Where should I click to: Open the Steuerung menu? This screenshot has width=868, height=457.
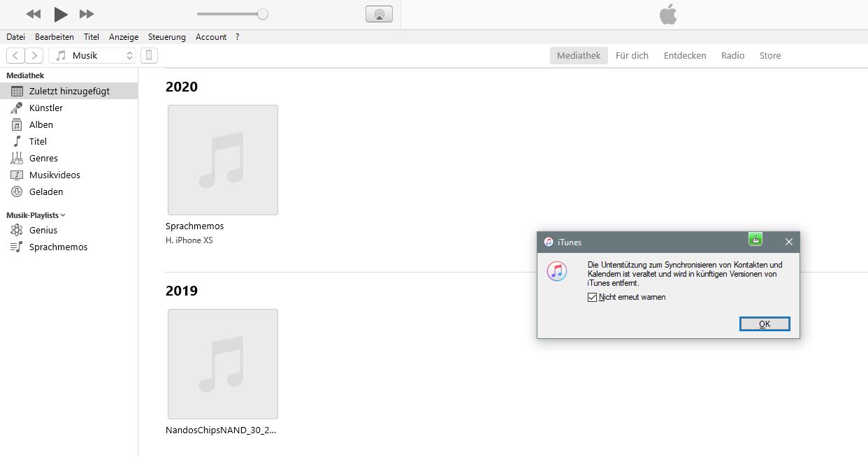[x=167, y=37]
